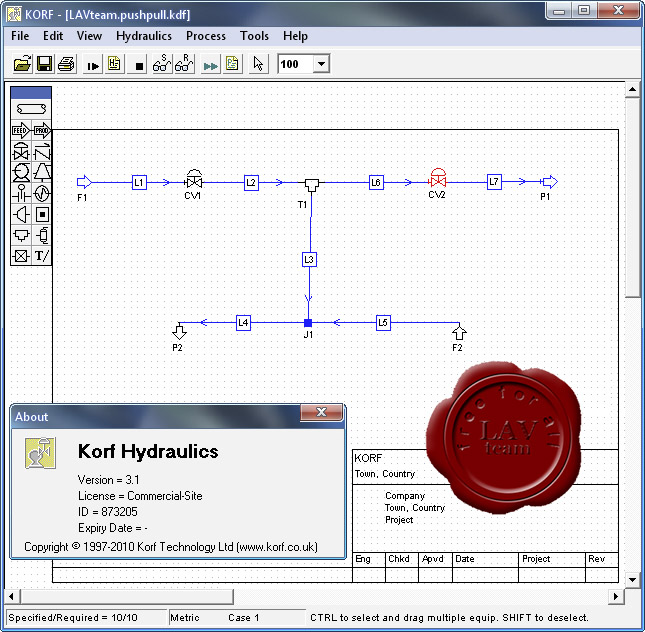This screenshot has width=645, height=632.
Task: Select product P2 arrow
Action: pyautogui.click(x=179, y=331)
